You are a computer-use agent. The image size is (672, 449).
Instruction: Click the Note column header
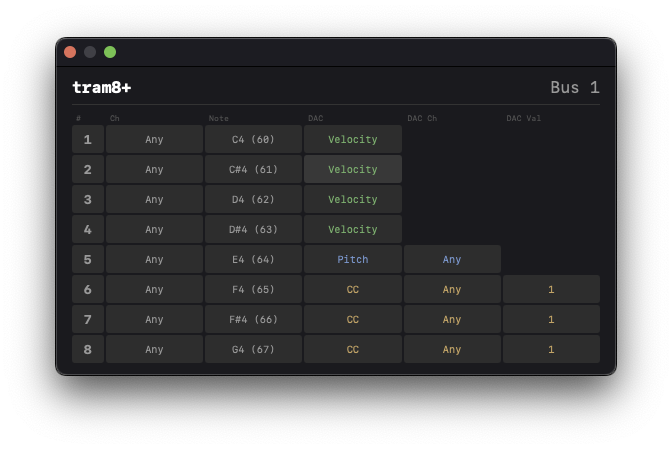click(219, 118)
